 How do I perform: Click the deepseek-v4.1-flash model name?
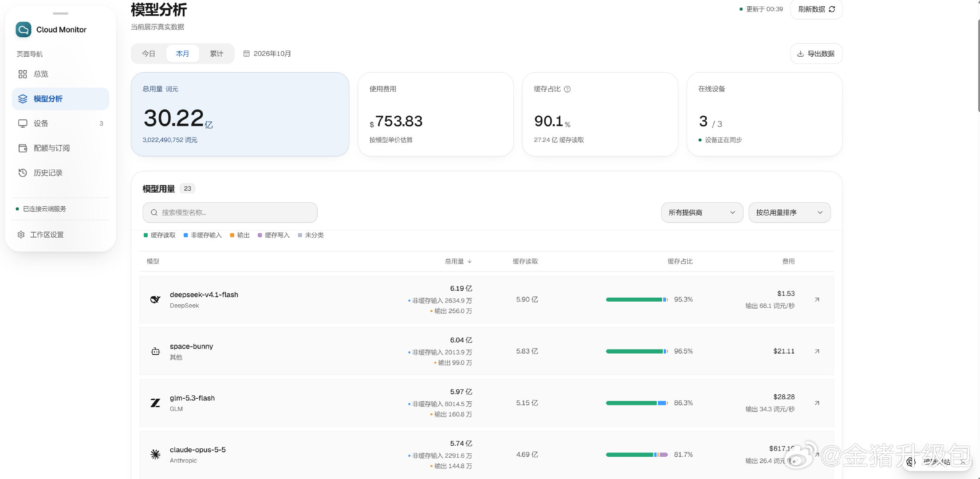pos(204,295)
